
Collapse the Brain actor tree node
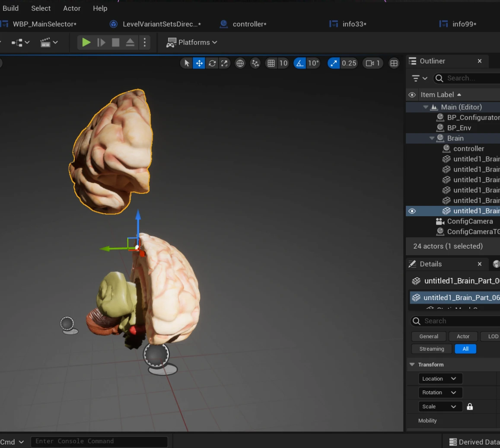coord(432,138)
